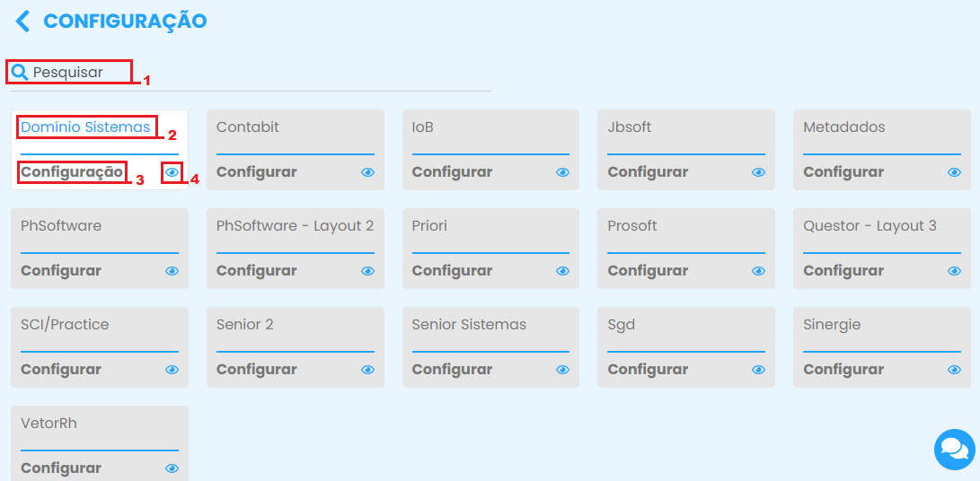Toggle eye icon on Domínio Sistemas card
The image size is (980, 481).
click(172, 172)
